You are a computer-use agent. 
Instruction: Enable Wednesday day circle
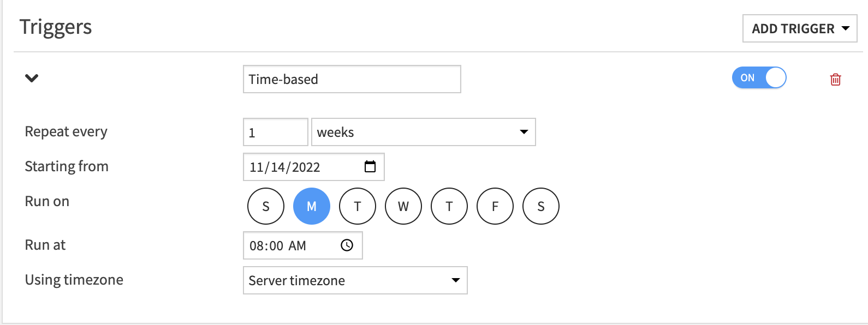pos(403,206)
